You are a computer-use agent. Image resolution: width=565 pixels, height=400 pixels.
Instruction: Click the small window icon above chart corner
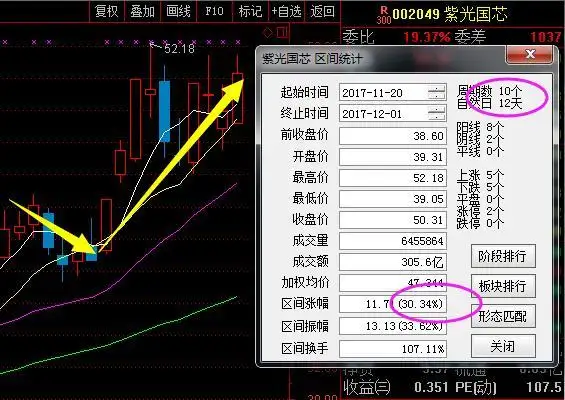[x=283, y=33]
